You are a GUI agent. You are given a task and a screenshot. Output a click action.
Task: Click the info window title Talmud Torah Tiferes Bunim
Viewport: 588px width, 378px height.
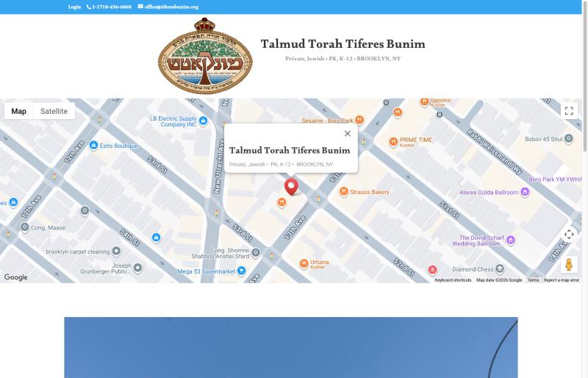[x=290, y=150]
